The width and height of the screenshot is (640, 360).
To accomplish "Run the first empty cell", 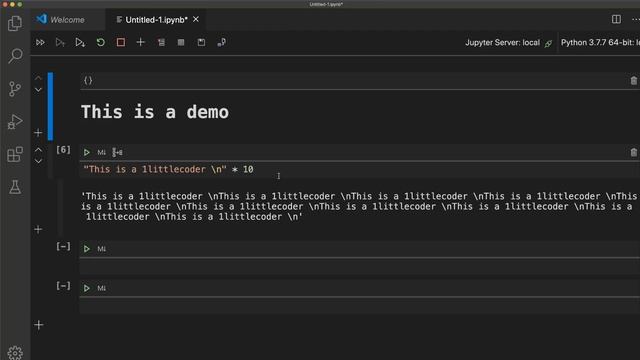I will click(87, 249).
